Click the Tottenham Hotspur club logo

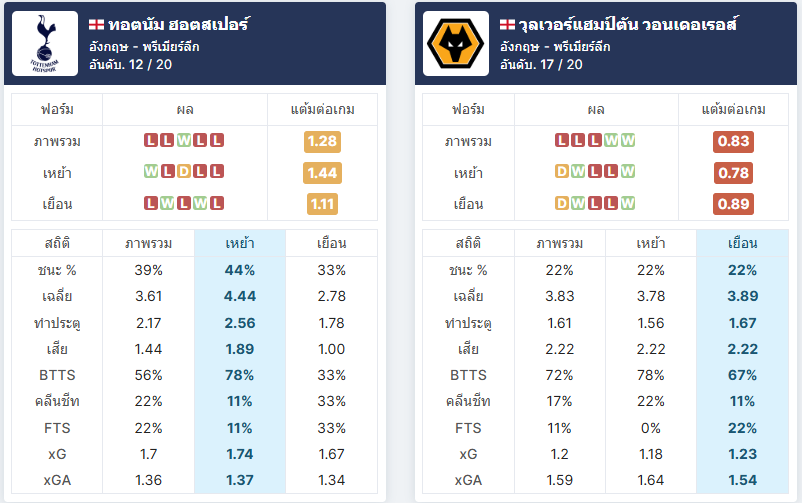[45, 43]
